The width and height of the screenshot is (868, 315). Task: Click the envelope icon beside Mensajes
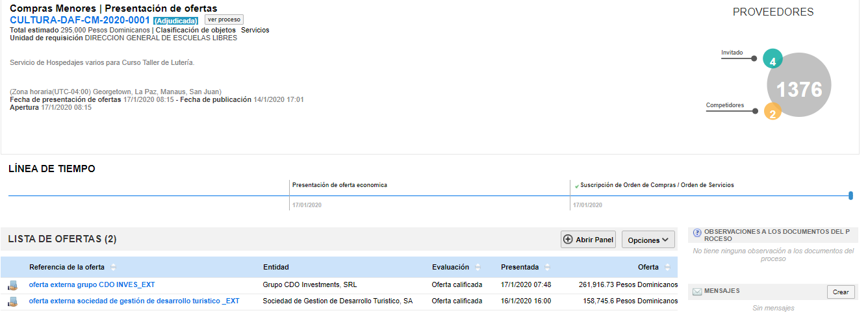[x=697, y=292]
